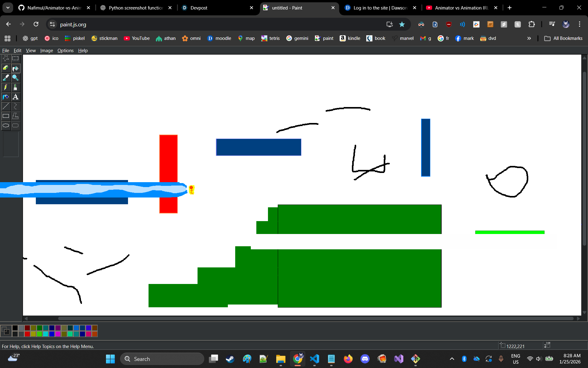Open the tab search dropdown arrow
The image size is (588, 368).
[x=8, y=8]
